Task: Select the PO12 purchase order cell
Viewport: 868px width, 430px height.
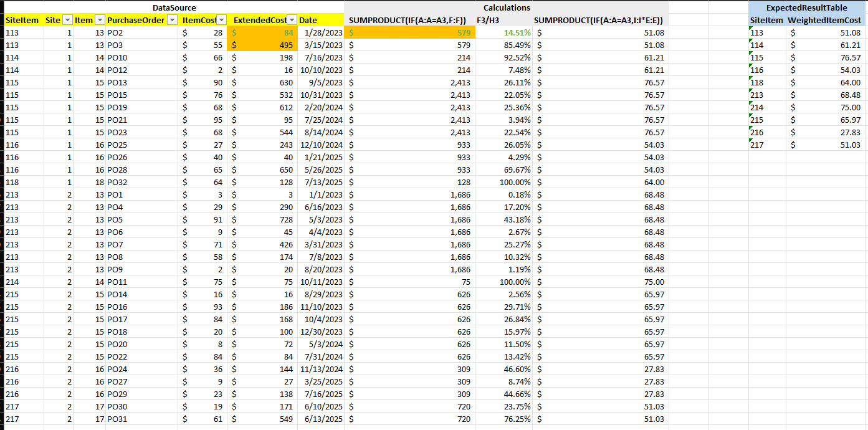Action: (141, 70)
